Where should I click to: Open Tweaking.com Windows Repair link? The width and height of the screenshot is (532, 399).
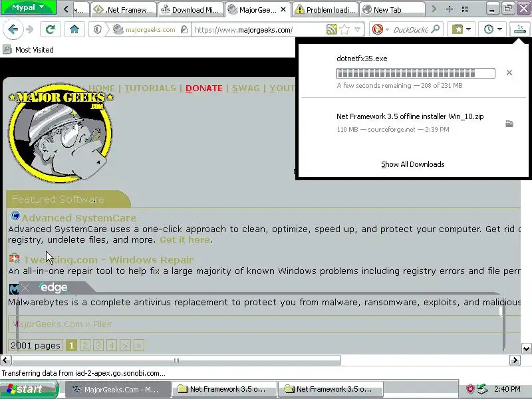[108, 260]
